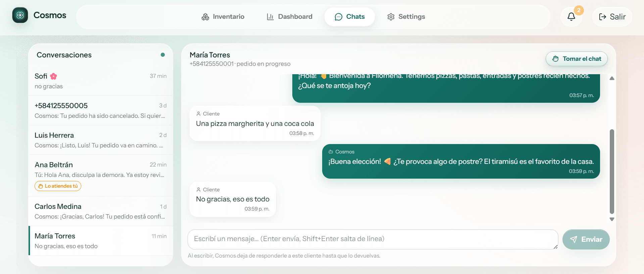Click the message 'Una pizza margherita y una coca cola'

[255, 124]
